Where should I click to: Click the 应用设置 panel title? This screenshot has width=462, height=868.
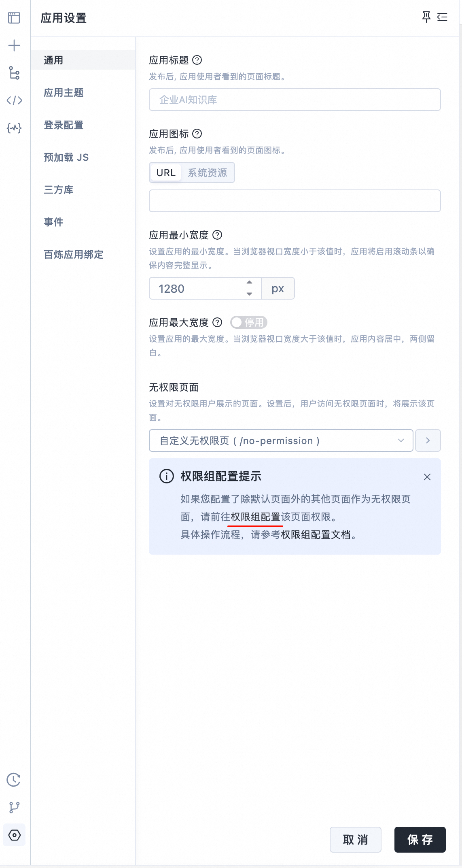(64, 18)
